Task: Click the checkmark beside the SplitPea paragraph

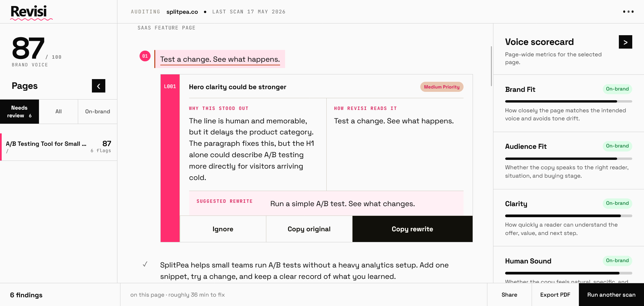Action: (x=145, y=264)
